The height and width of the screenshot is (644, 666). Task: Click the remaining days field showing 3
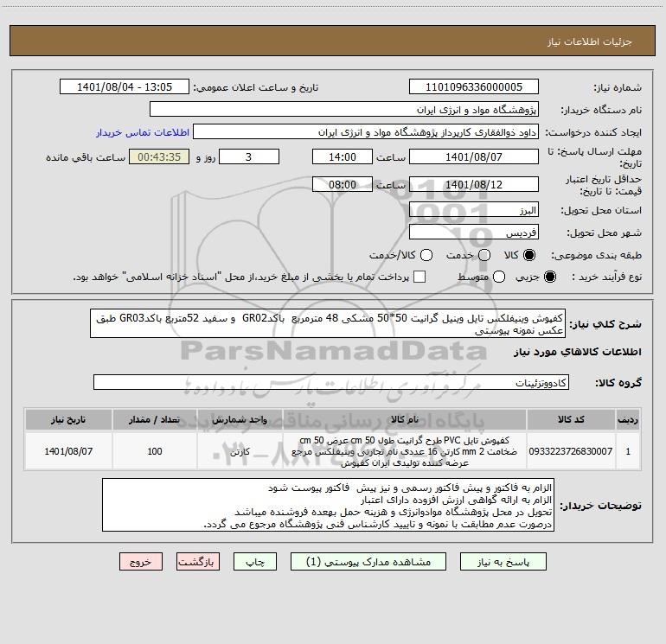249,156
